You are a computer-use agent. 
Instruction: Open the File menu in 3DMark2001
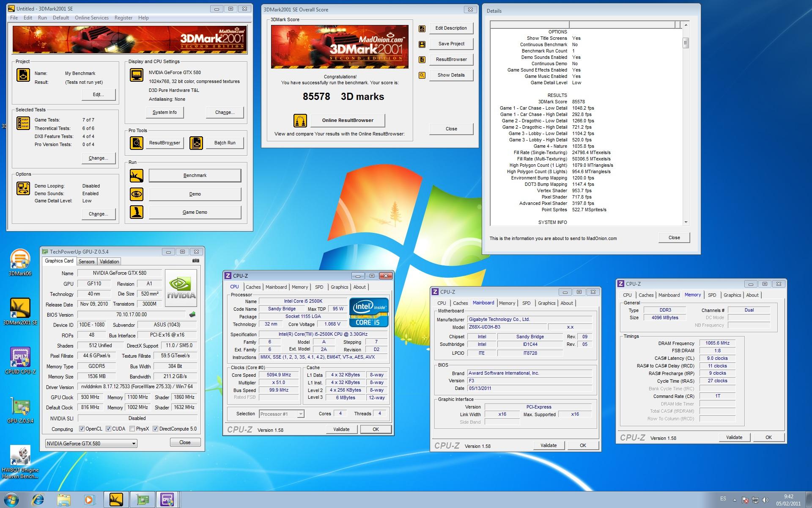tap(14, 18)
